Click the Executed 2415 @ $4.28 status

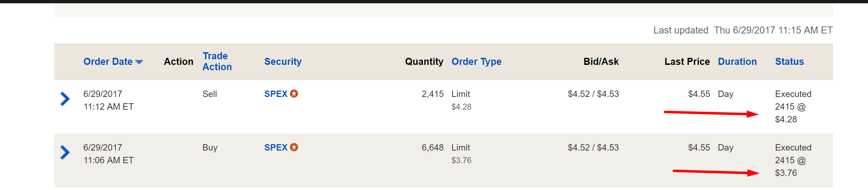tap(793, 107)
